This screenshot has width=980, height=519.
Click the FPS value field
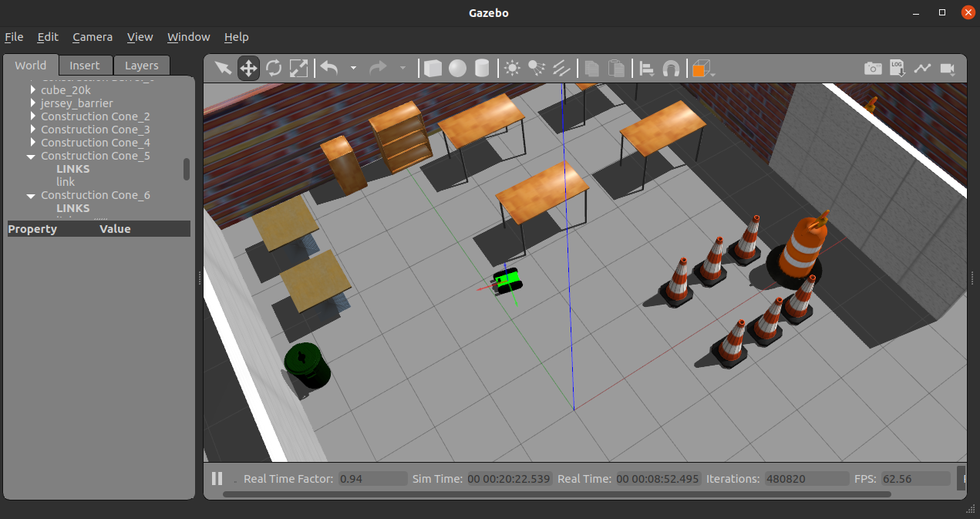coord(915,479)
